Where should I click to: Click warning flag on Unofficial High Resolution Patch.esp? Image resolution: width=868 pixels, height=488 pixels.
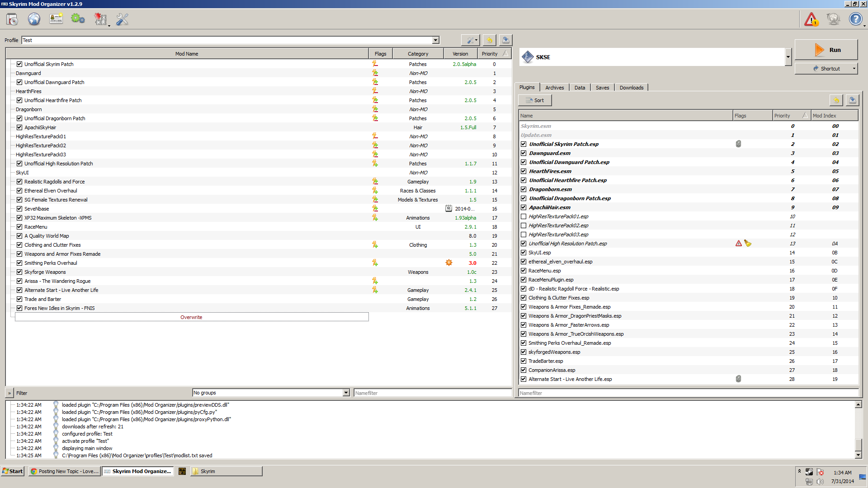(739, 244)
